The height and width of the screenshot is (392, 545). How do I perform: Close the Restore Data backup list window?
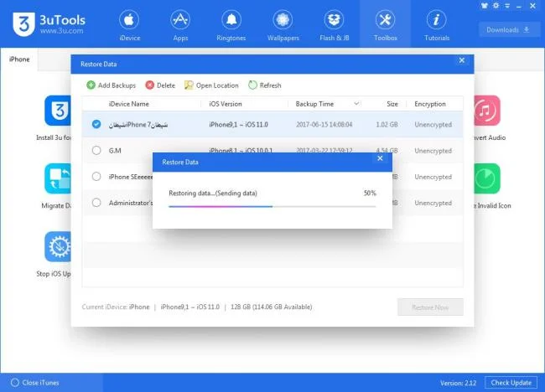tap(462, 60)
